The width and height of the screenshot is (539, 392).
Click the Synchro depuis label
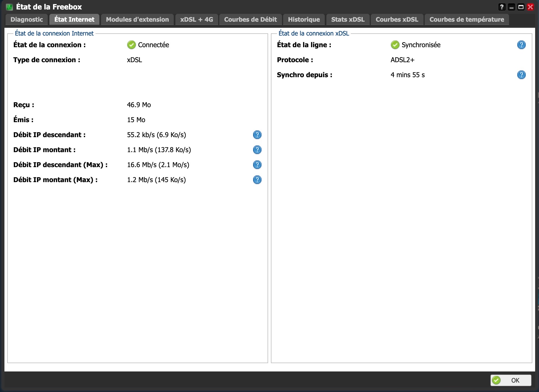coord(304,75)
